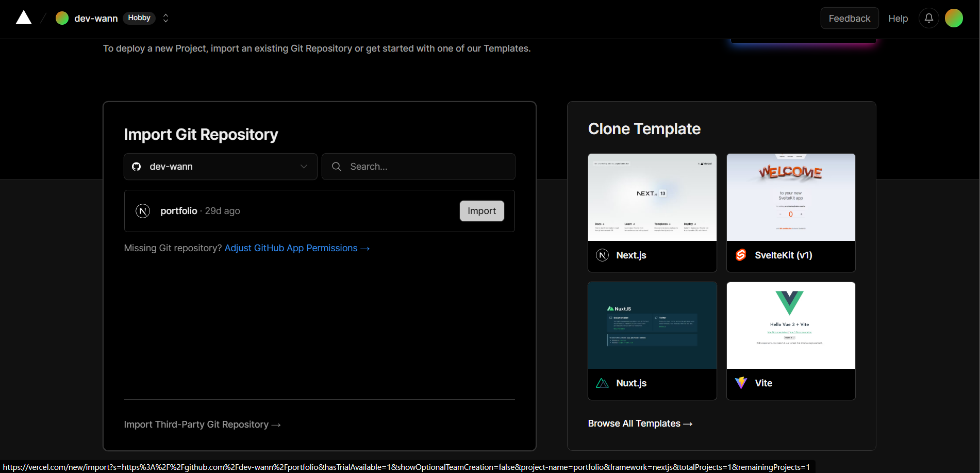Open the Help menu

coord(898,18)
